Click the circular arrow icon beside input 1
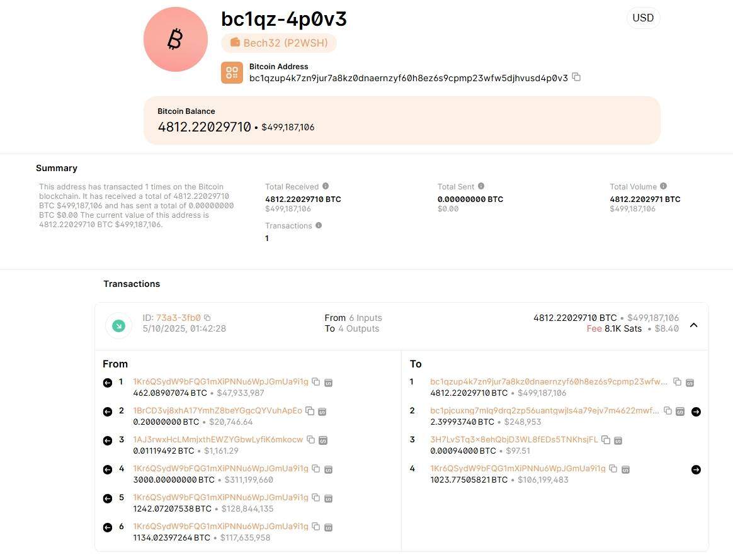Image resolution: width=733 pixels, height=560 pixels. [108, 382]
